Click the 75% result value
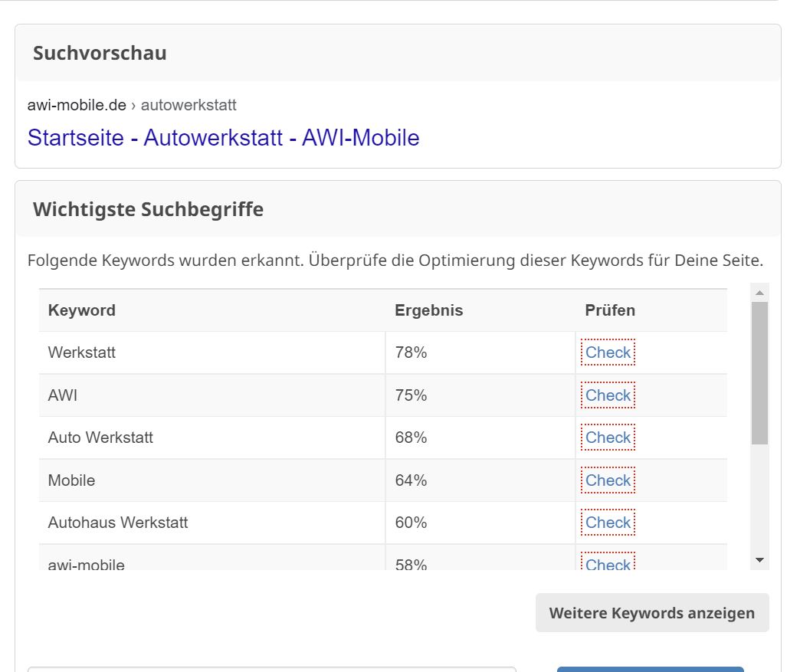Image resolution: width=800 pixels, height=672 pixels. [x=411, y=395]
